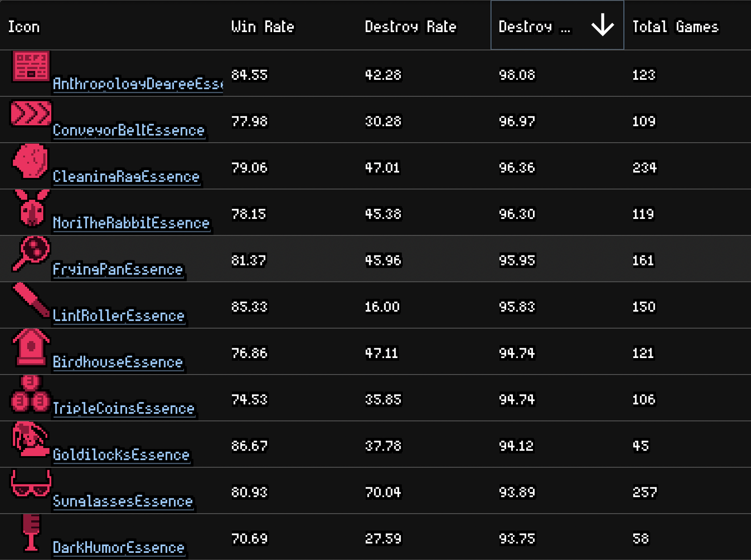Select total games value 161
This screenshot has width=751, height=560.
643,260
